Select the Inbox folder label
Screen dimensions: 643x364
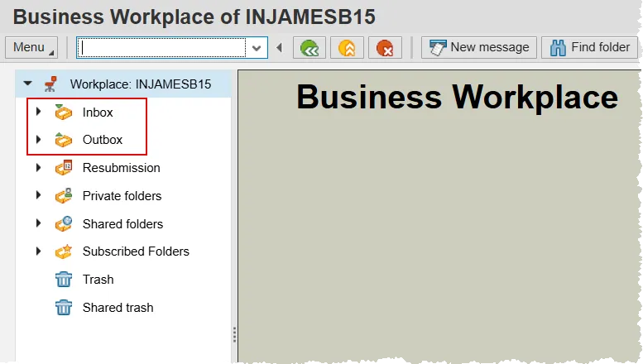[x=98, y=113]
